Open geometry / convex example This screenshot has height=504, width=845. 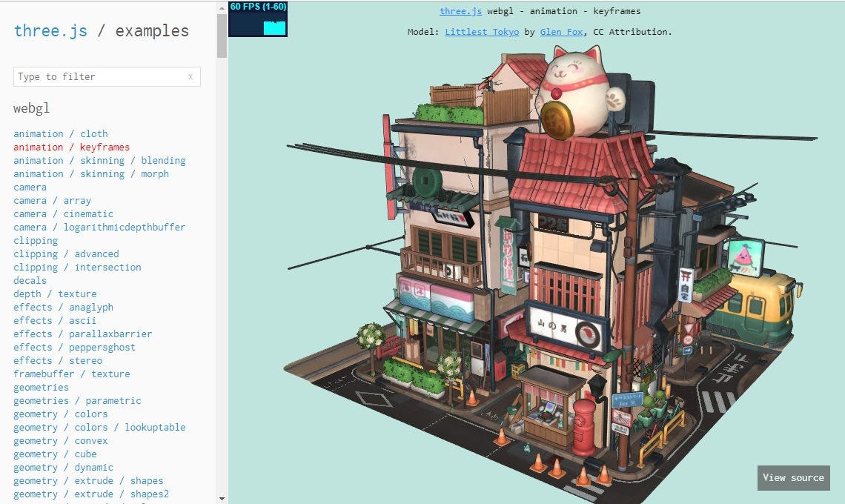60,440
